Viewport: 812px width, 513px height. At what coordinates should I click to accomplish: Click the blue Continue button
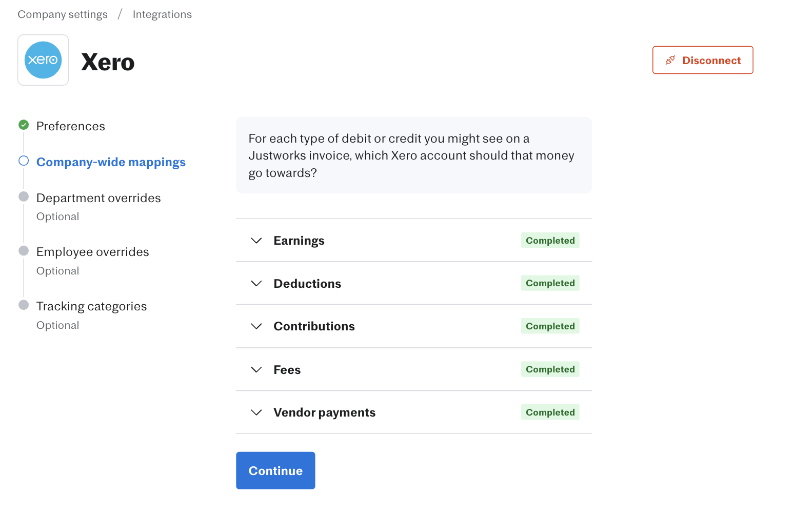tap(275, 470)
